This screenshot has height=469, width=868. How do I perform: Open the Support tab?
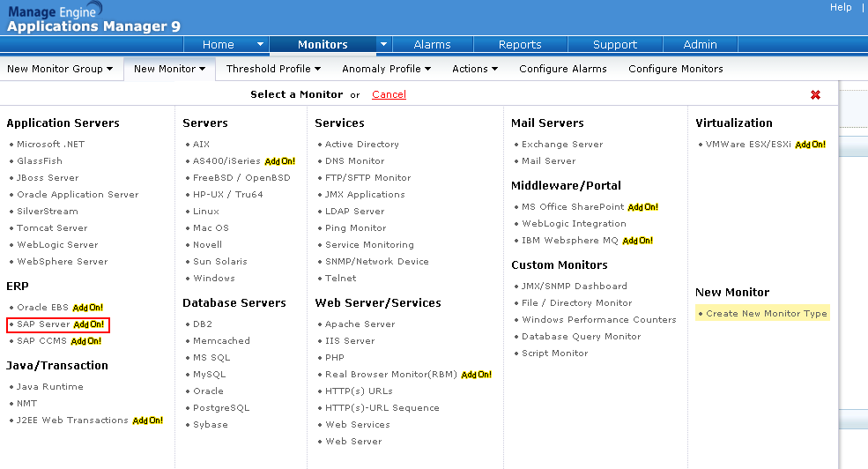coord(615,44)
